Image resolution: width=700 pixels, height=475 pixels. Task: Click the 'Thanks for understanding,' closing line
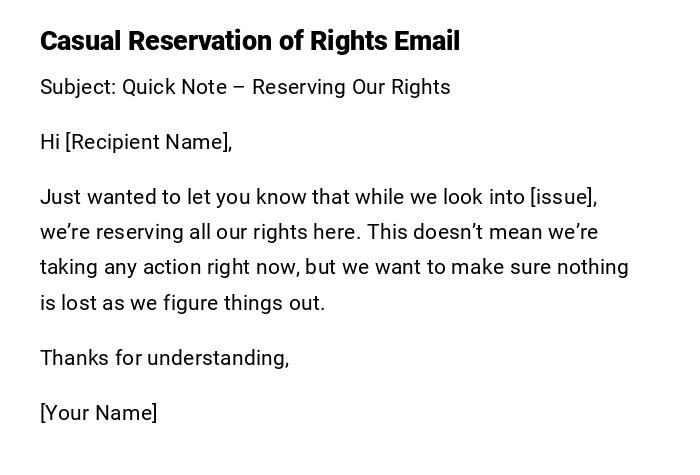[x=165, y=358]
